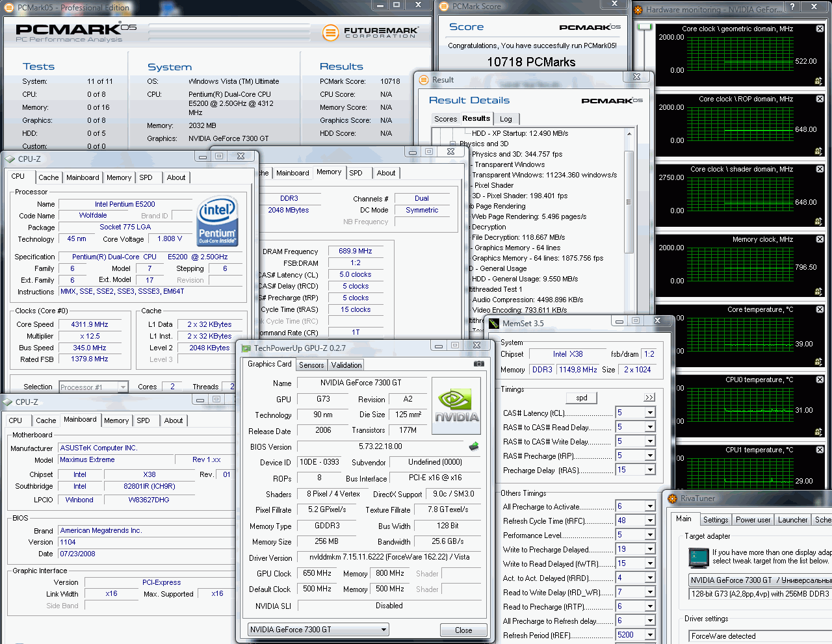Click the help button in Hardware monitoring

792,6
